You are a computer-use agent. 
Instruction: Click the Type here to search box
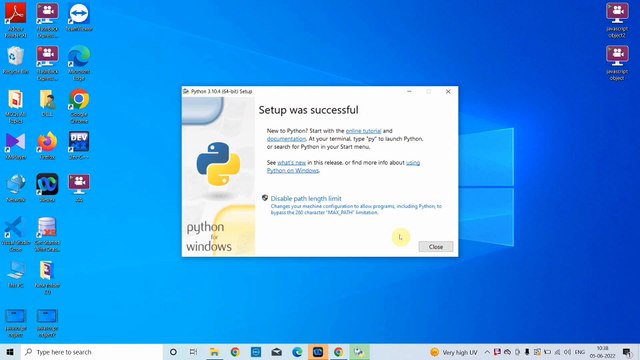pos(91,352)
